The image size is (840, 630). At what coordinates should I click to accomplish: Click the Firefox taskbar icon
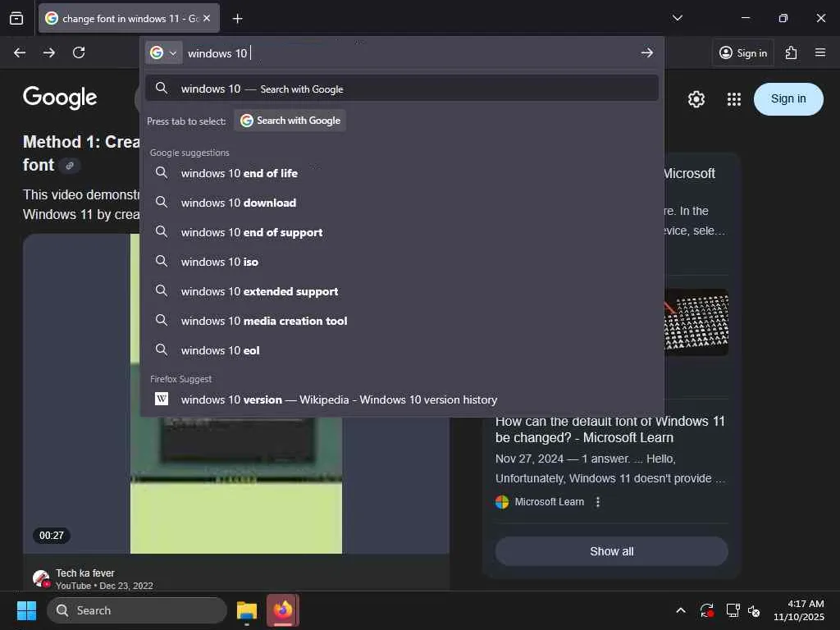(283, 610)
